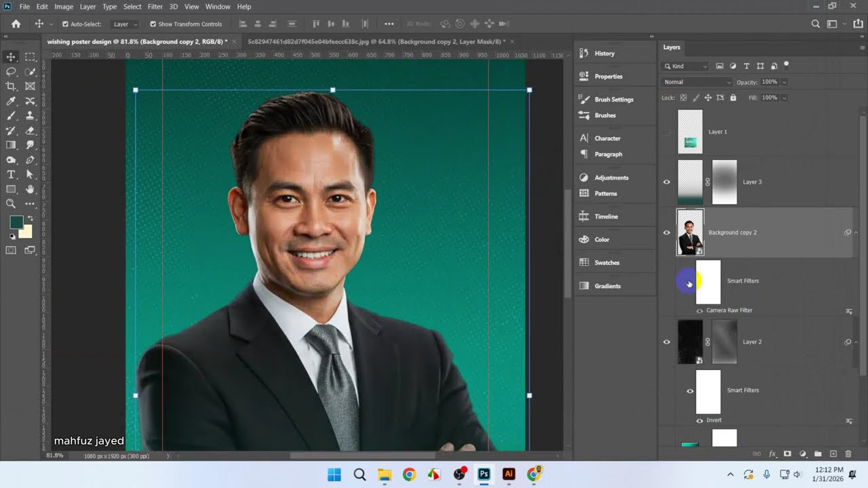
Task: Toggle Invert smart filter visibility
Action: tap(700, 420)
